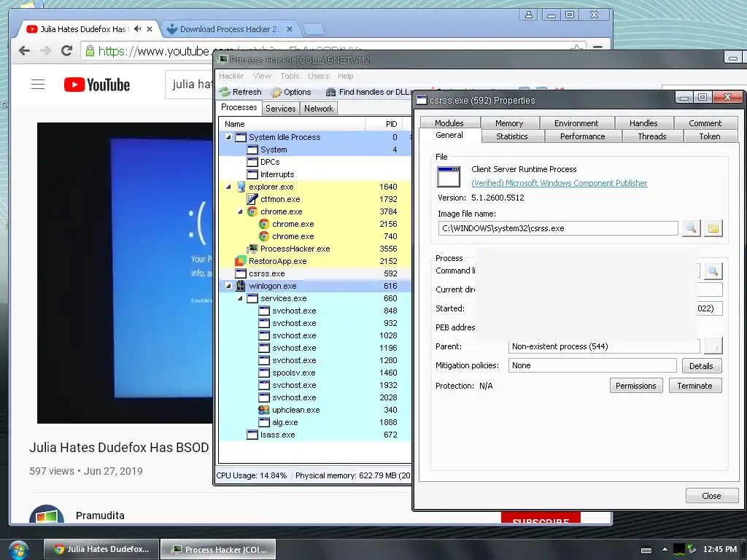Click ctfmon.exe pen icon

(x=252, y=199)
